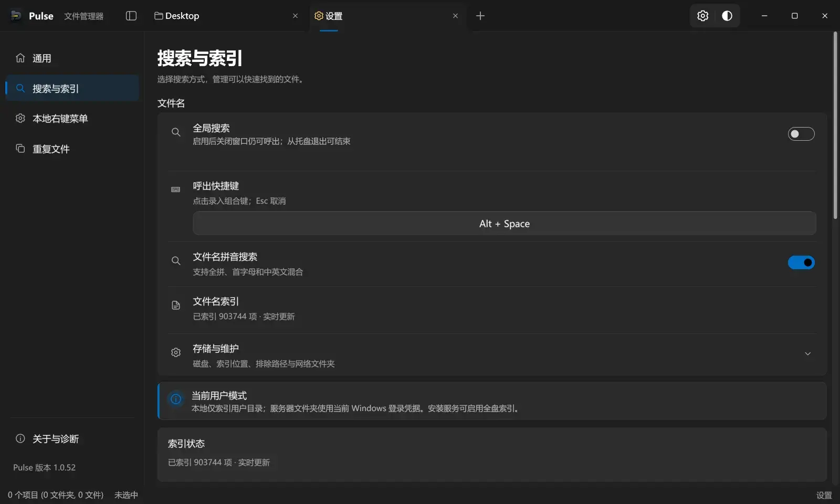
Task: Go to 本地右键菜单 settings
Action: click(x=72, y=119)
